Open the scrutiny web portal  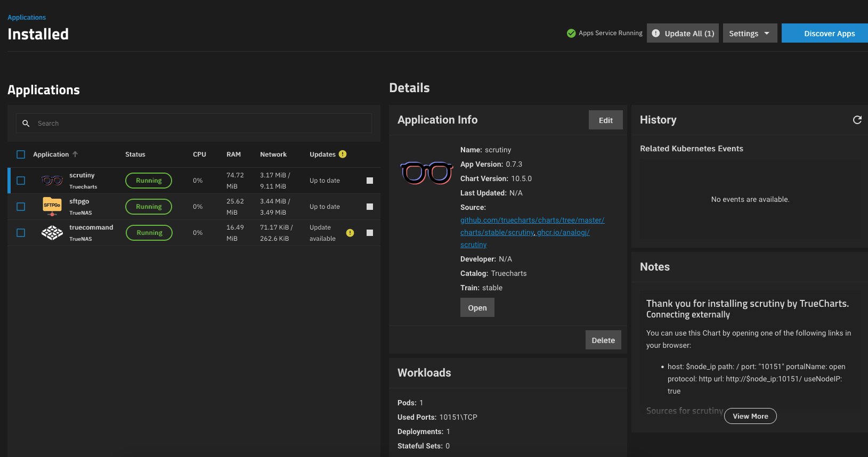pos(477,308)
